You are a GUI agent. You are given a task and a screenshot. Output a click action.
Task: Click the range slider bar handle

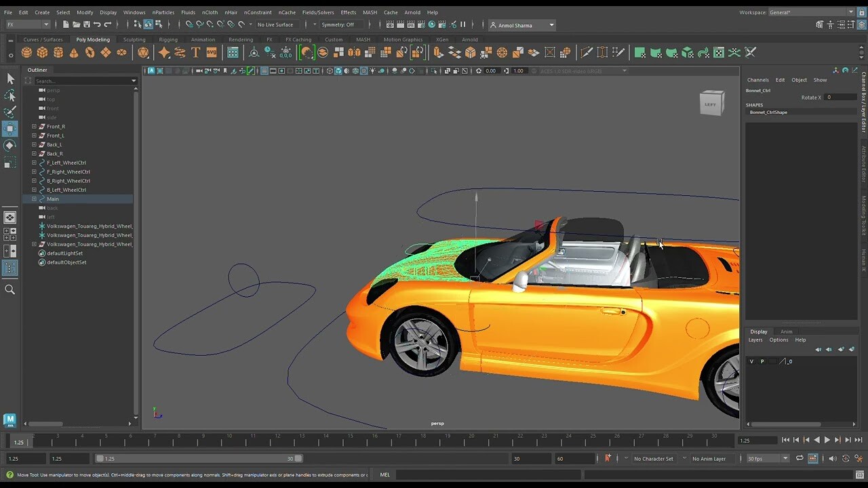pyautogui.click(x=199, y=458)
